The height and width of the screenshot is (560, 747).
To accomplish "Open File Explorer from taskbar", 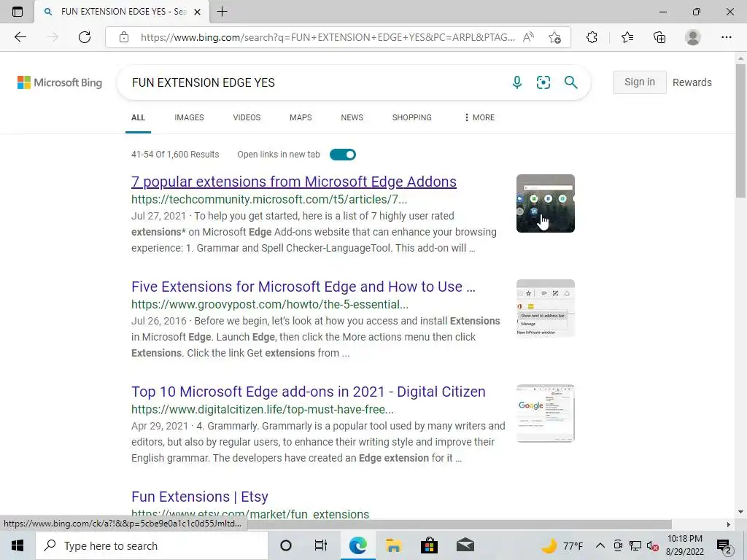I will (393, 545).
